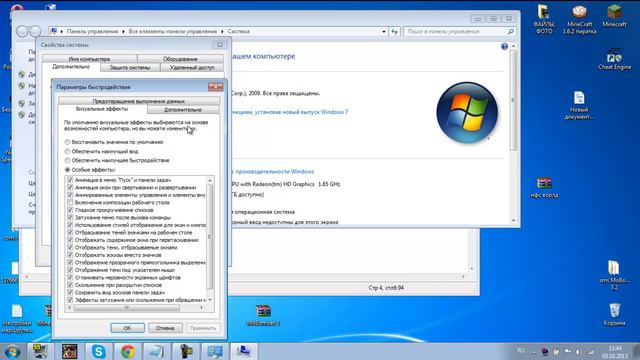Open the Modlomoon archive on desktop
Viewport: 640px width, 360px height.
(263, 315)
